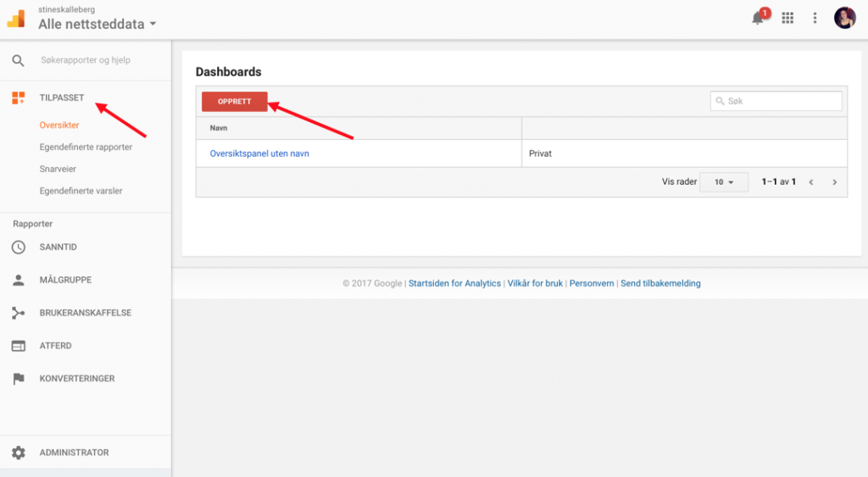Click the Atferd window icon
Screen dimensions: 868x477
(19, 346)
